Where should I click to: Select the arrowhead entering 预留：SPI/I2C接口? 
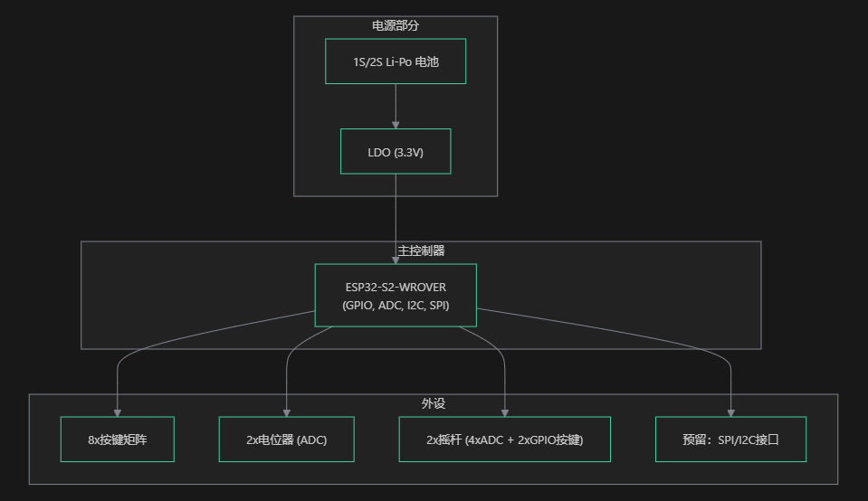731,412
